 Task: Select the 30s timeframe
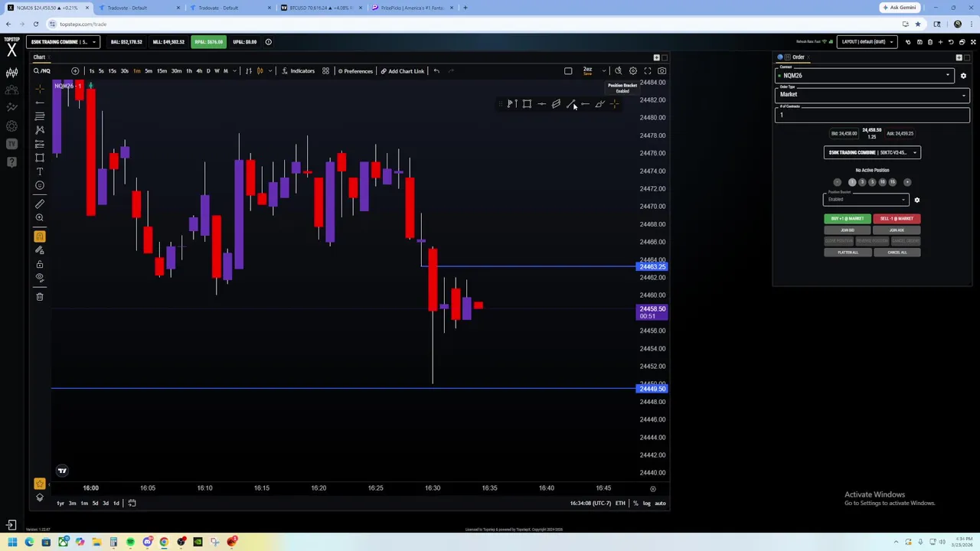pyautogui.click(x=125, y=71)
